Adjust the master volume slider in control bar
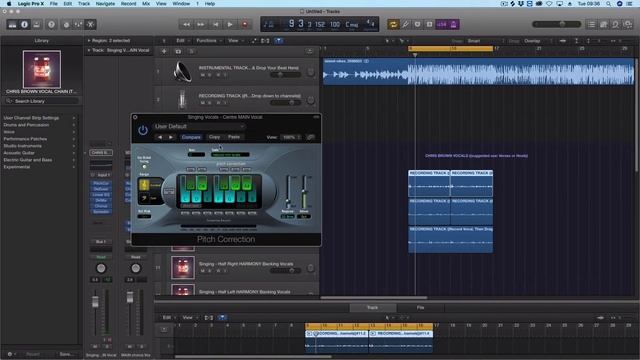Screen dimensions: 640x360 [556, 24]
